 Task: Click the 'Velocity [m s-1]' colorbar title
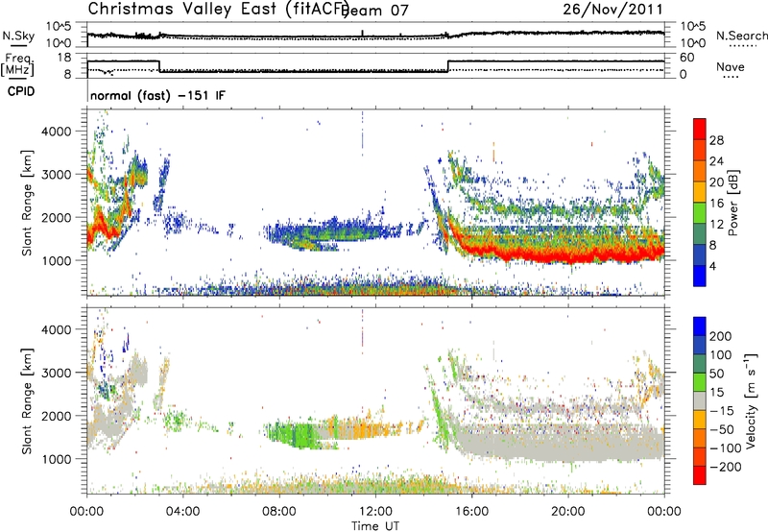coord(751,400)
